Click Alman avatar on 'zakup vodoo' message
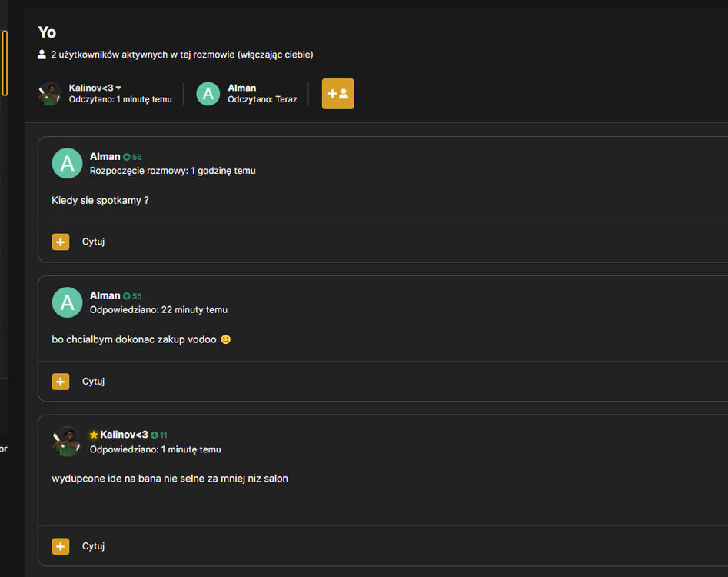The width and height of the screenshot is (728, 577). tap(68, 302)
